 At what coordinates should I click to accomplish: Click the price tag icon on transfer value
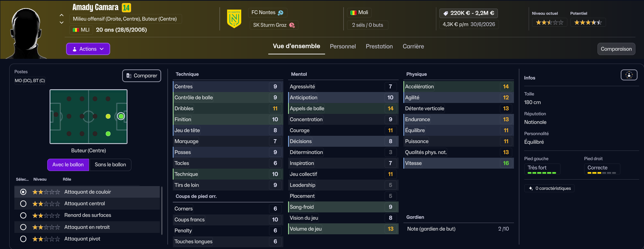[446, 13]
